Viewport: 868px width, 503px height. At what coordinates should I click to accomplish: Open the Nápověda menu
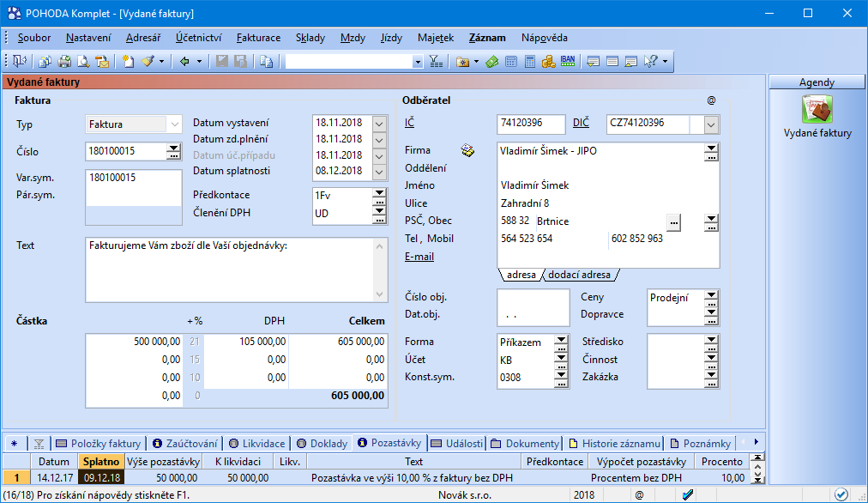coord(544,38)
